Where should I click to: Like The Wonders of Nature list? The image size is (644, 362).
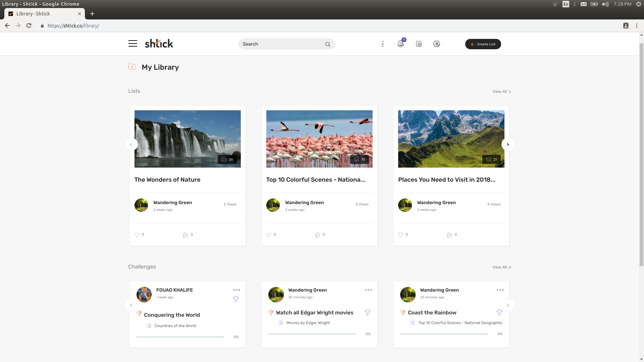click(x=137, y=235)
